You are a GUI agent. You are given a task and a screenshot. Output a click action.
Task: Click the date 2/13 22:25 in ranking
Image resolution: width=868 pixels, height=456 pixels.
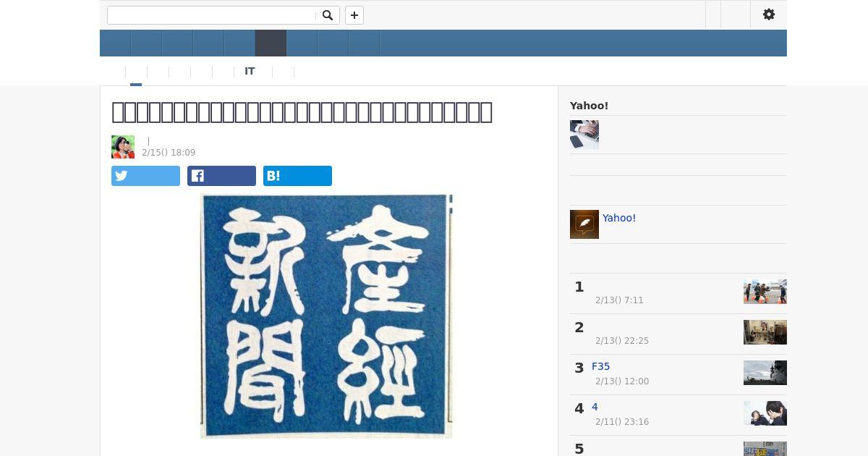click(622, 341)
